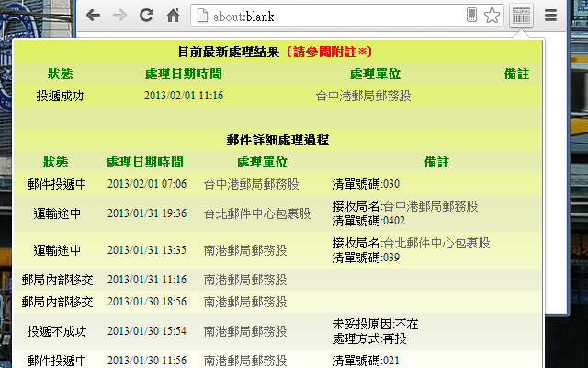Click the 清單號碼:021 remark
Screen dimensions: 588x368
click(366, 361)
